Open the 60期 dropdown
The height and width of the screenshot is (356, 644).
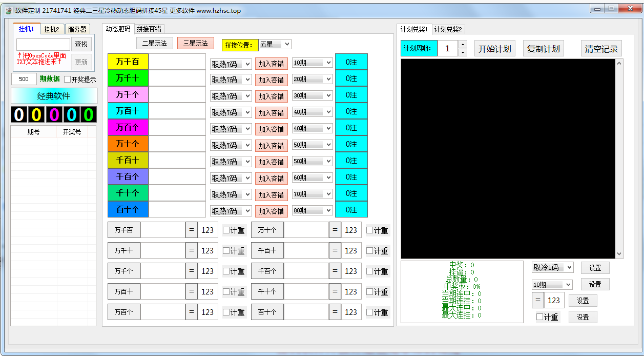[313, 178]
